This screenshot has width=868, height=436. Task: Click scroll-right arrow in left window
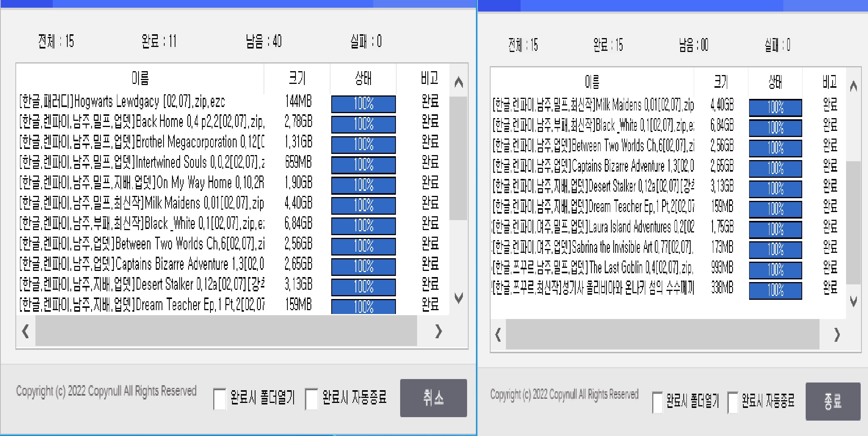click(438, 331)
